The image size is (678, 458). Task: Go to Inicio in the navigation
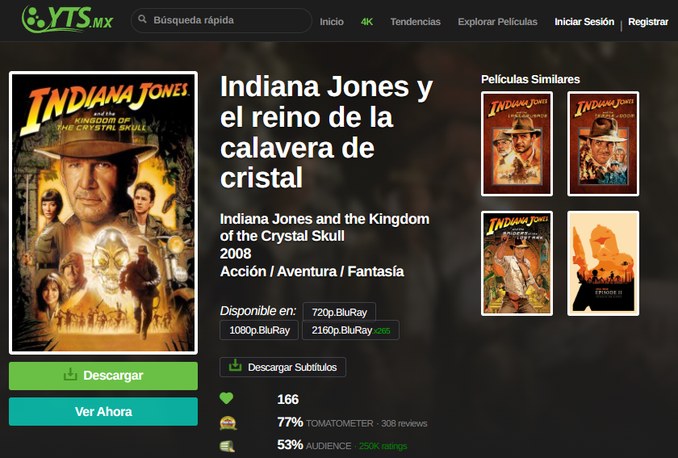pyautogui.click(x=332, y=22)
